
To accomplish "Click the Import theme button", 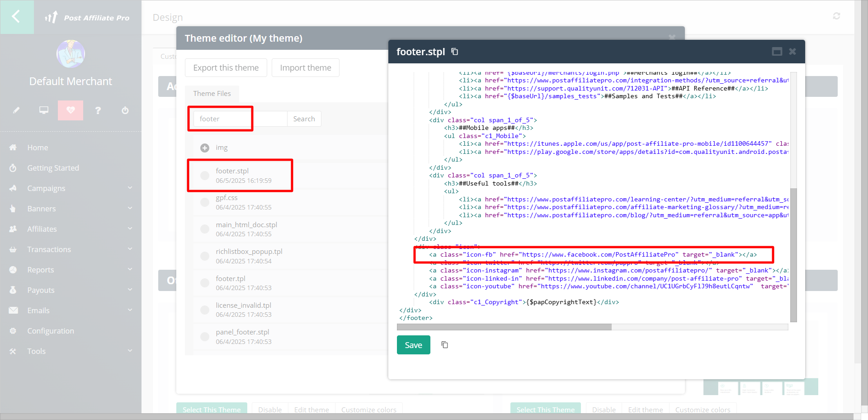I will pyautogui.click(x=306, y=68).
